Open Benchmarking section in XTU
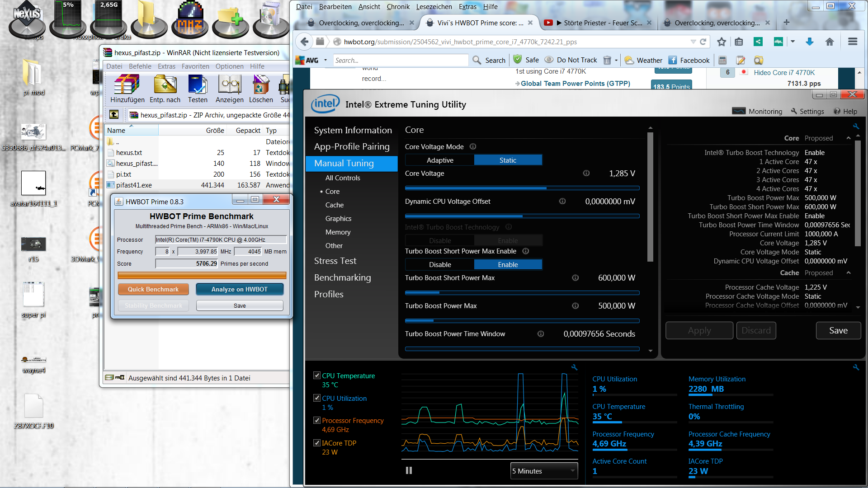 tap(342, 277)
